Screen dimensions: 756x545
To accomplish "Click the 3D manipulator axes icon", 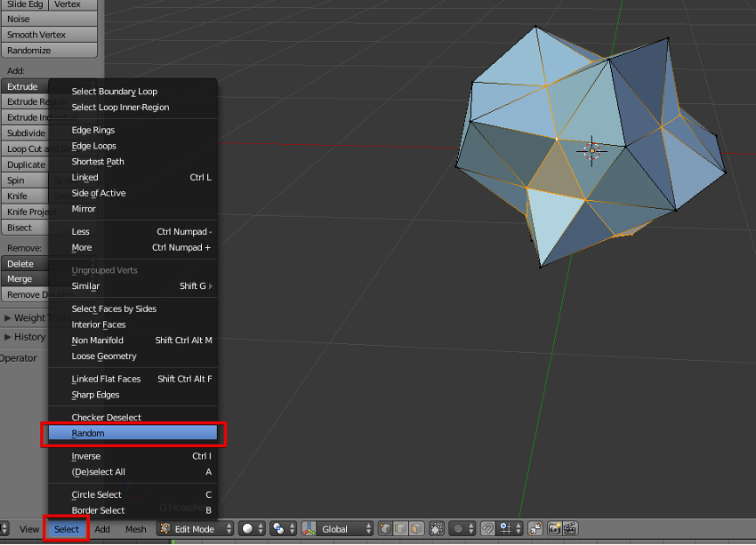I will coord(310,529).
